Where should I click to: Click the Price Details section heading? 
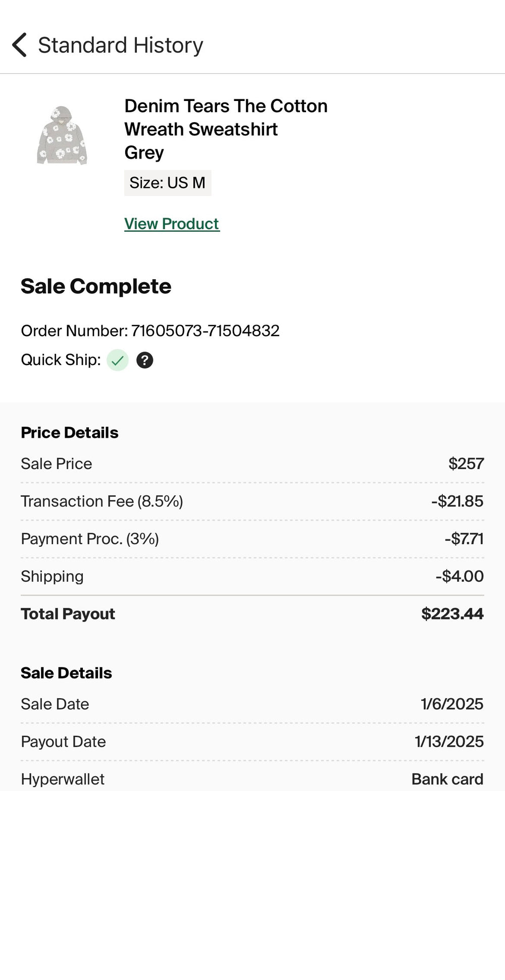point(70,433)
